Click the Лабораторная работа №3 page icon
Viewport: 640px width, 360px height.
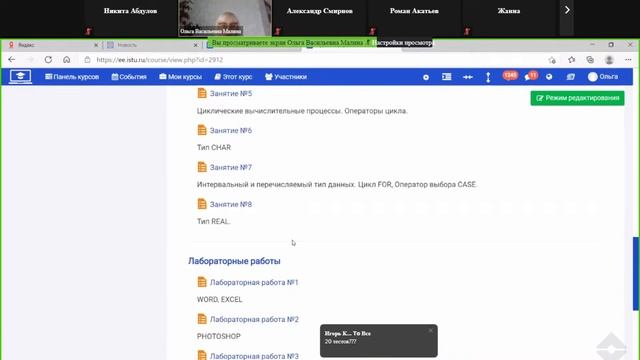click(x=202, y=355)
